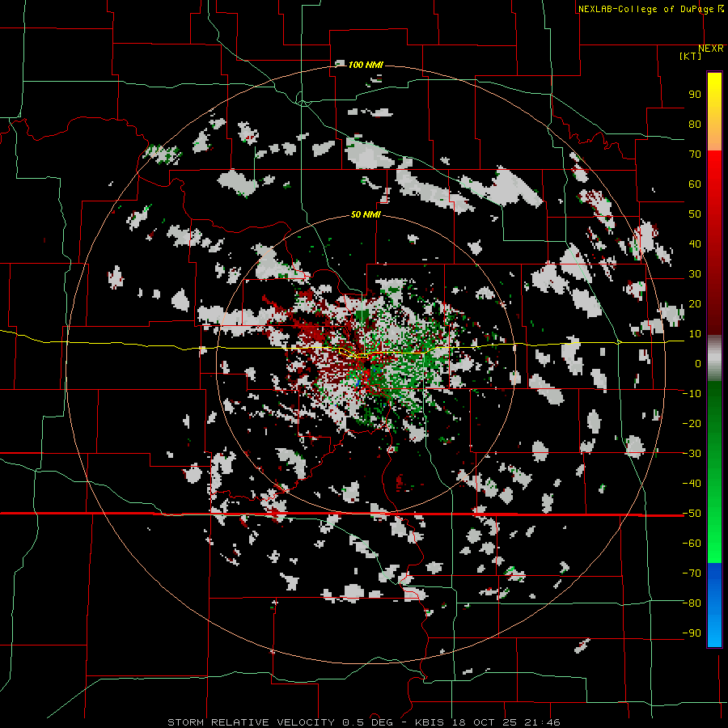Viewport: 728px width, 728px height.
Task: Select the 50 NMI range ring label
Action: coord(366,214)
